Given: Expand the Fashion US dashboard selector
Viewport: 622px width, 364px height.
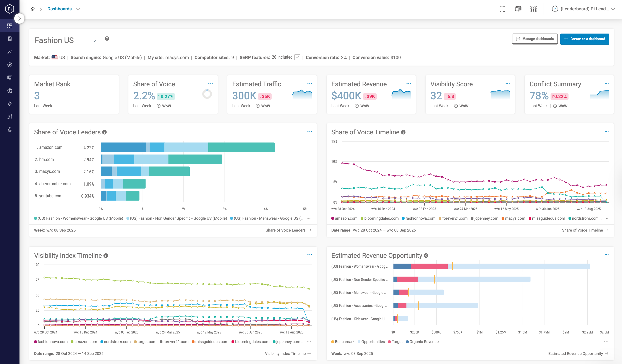Looking at the screenshot, I should click(x=94, y=40).
